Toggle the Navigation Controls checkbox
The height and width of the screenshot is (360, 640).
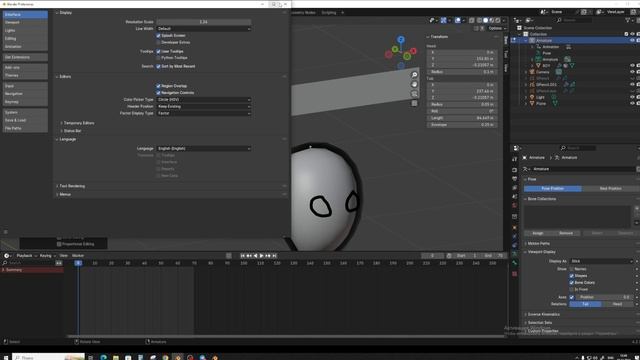158,93
